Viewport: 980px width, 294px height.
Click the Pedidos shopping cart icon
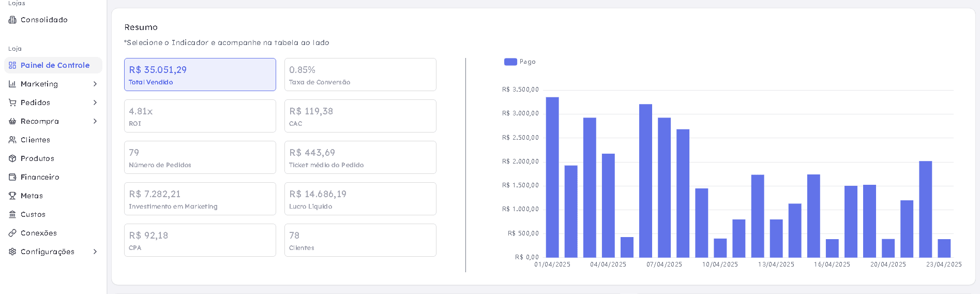(x=12, y=102)
